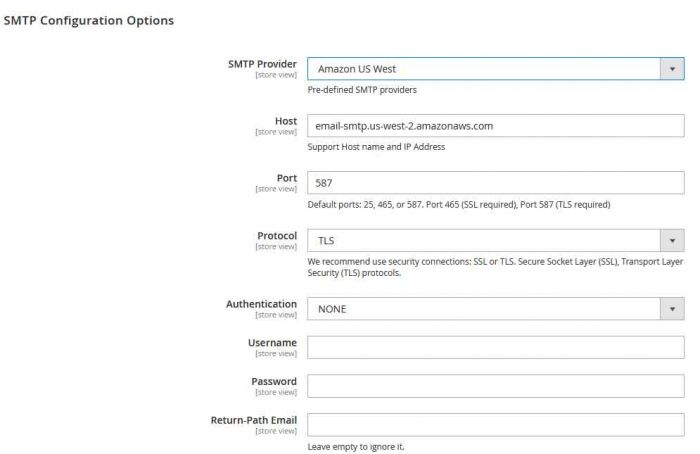The height and width of the screenshot is (454, 700).
Task: Click the 'Default ports: 25, 465, or 587' note
Action: [459, 204]
